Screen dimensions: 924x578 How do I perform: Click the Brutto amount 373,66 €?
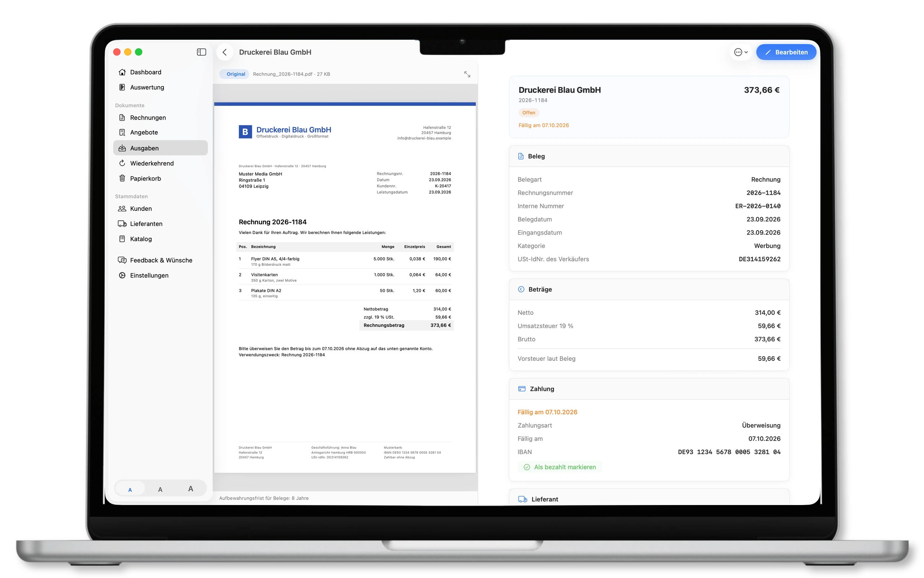click(x=767, y=340)
